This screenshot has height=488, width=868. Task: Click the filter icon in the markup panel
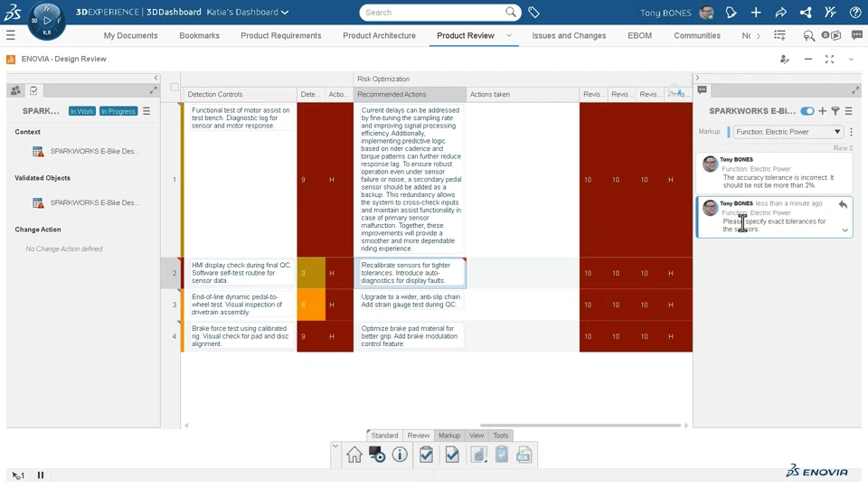(835, 111)
